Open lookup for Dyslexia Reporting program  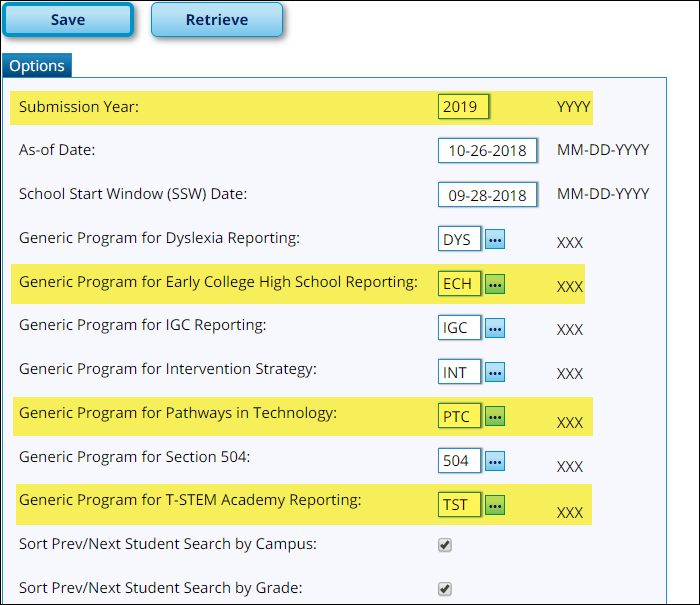(495, 240)
